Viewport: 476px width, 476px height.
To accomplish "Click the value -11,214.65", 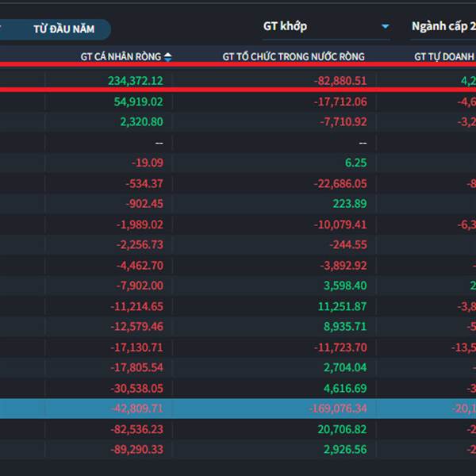I will tap(137, 306).
